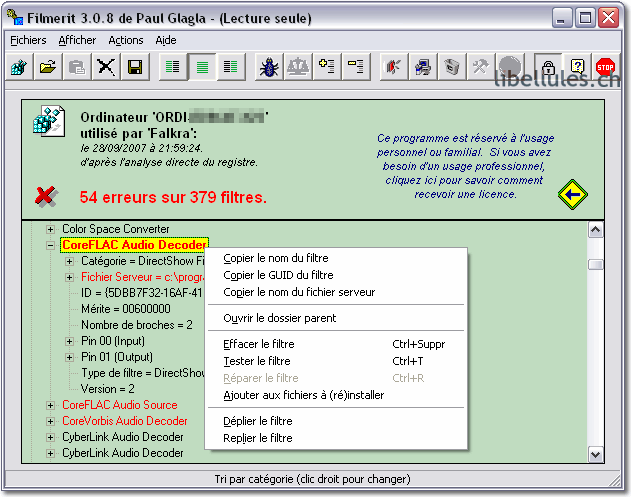The image size is (631, 497).
Task: Choose Copier le GUID du filtre
Action: 336,275
